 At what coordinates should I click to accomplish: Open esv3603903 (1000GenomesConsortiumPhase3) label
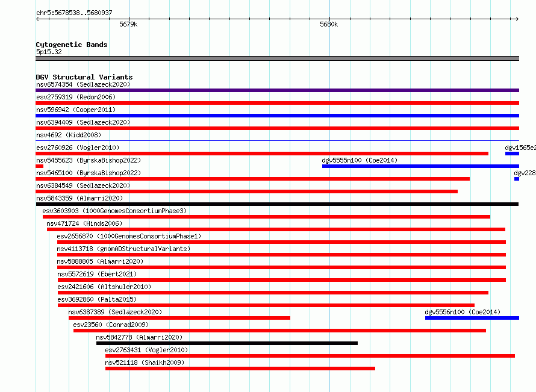114,211
